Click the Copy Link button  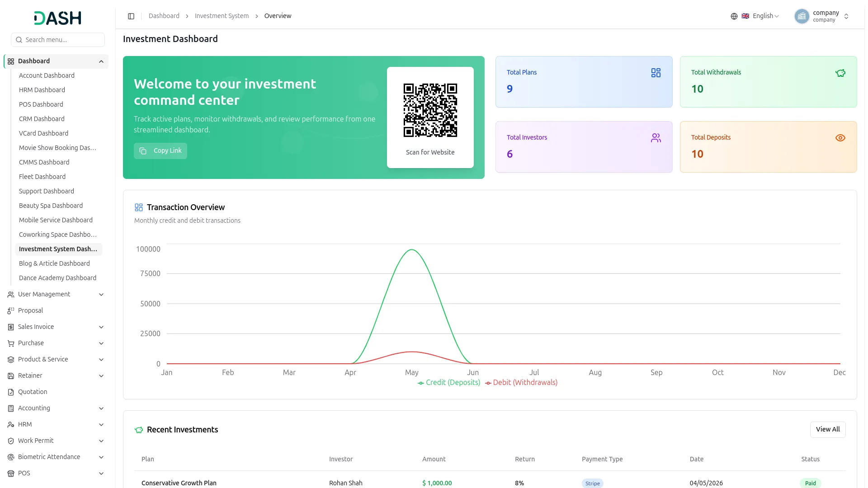pos(160,151)
